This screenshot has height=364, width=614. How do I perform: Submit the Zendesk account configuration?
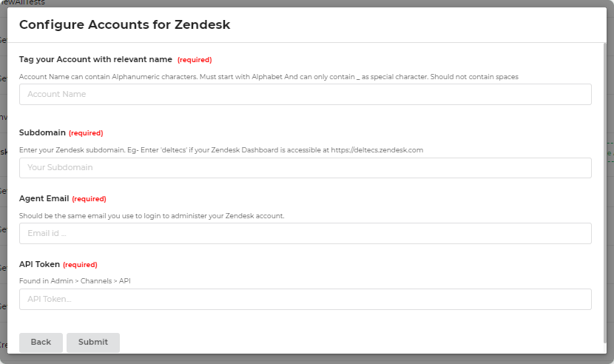(x=93, y=342)
